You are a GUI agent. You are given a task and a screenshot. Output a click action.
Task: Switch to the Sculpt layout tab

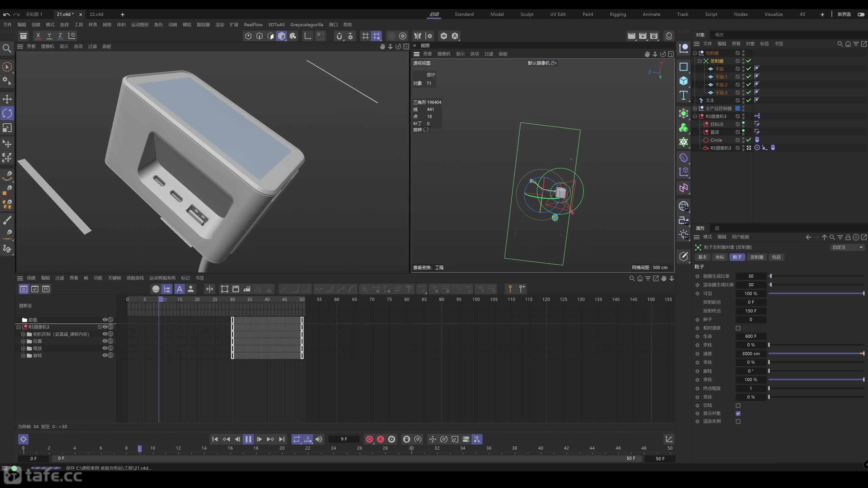point(527,14)
